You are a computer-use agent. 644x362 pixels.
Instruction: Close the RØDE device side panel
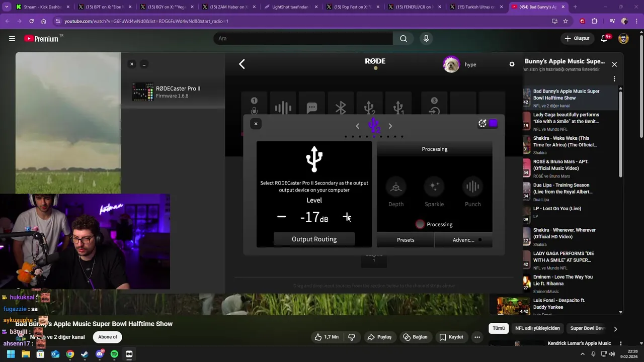coord(132,64)
